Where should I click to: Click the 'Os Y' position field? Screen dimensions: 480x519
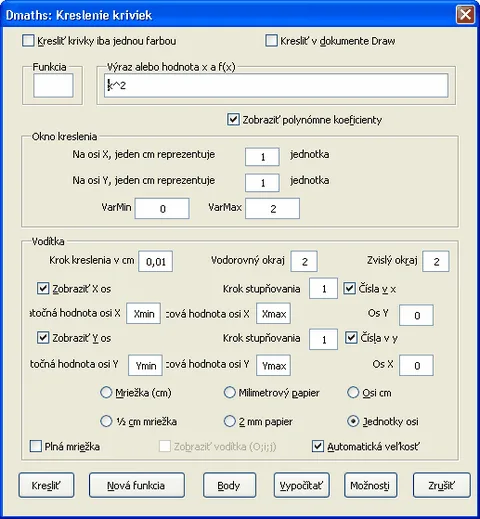(417, 315)
